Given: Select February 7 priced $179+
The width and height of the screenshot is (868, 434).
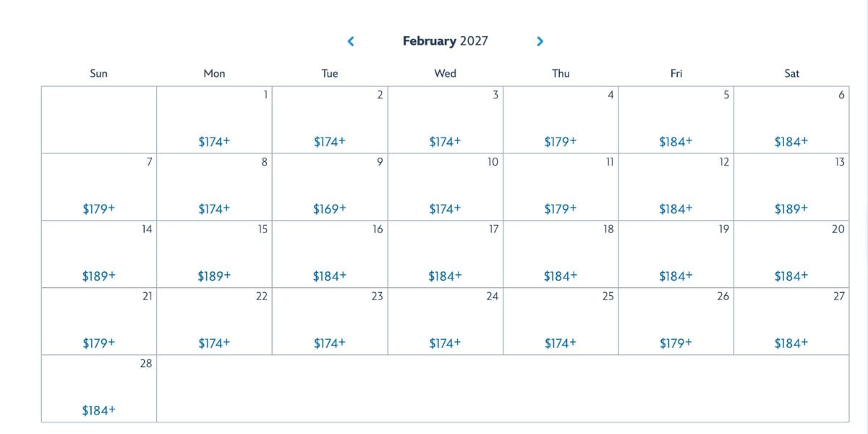Looking at the screenshot, I should pyautogui.click(x=98, y=208).
